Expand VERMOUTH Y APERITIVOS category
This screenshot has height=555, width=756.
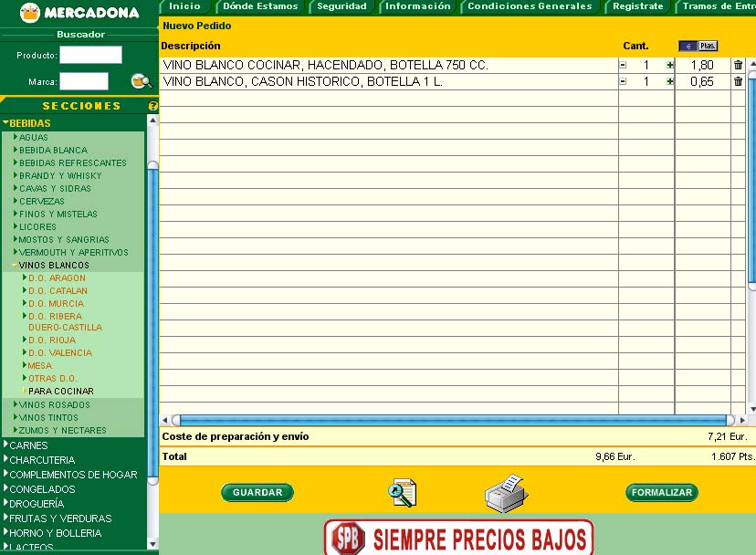(71, 252)
